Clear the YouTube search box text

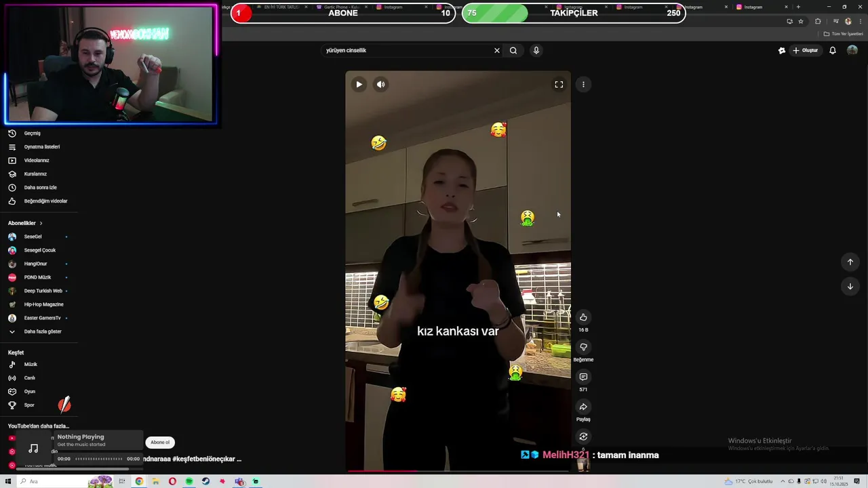(496, 50)
